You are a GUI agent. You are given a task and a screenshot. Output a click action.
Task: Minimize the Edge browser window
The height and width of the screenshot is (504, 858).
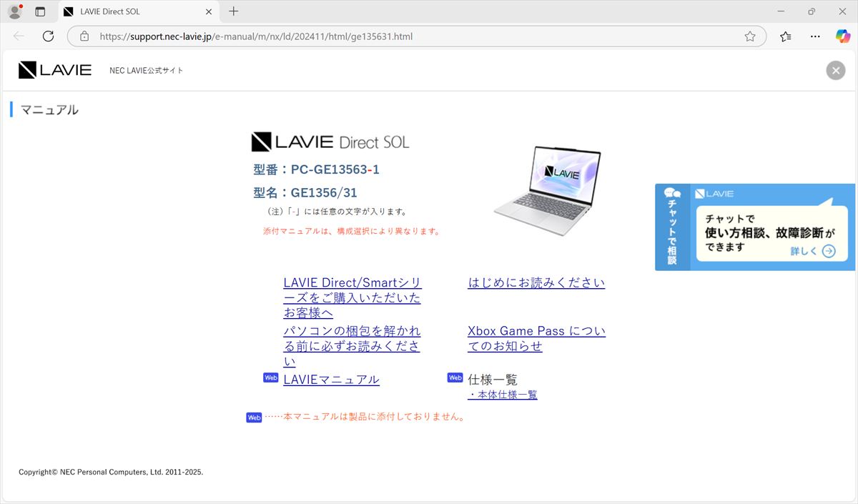779,11
